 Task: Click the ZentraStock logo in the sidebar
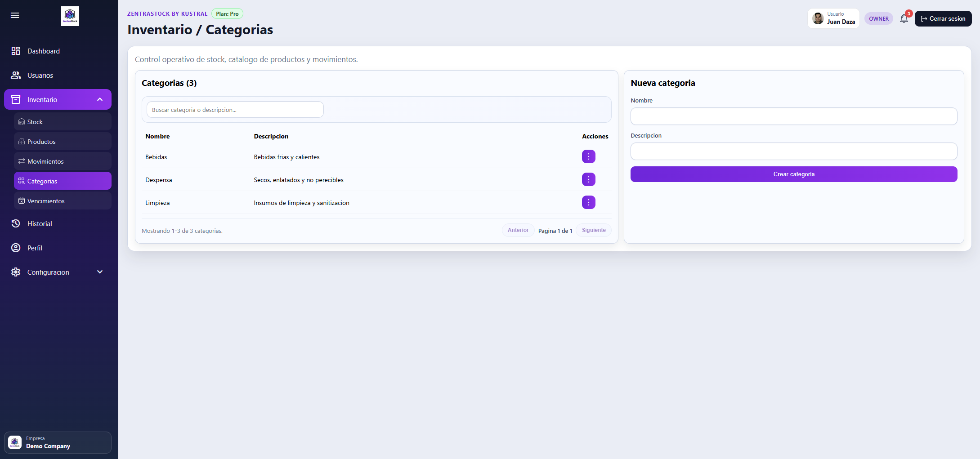[x=70, y=16]
